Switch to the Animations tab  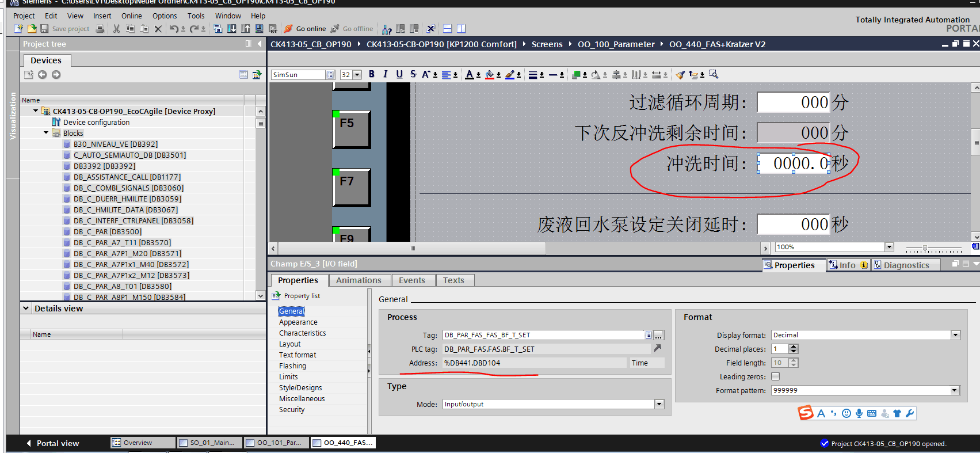(x=359, y=280)
